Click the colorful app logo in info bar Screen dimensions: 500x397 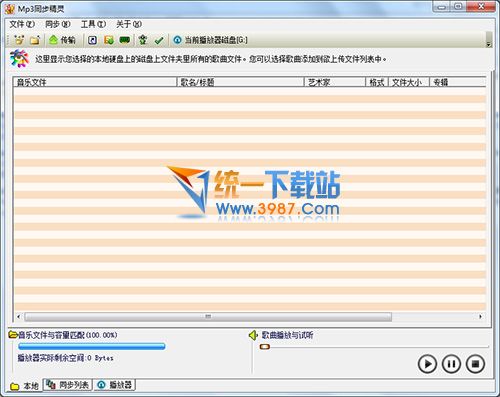click(x=19, y=59)
